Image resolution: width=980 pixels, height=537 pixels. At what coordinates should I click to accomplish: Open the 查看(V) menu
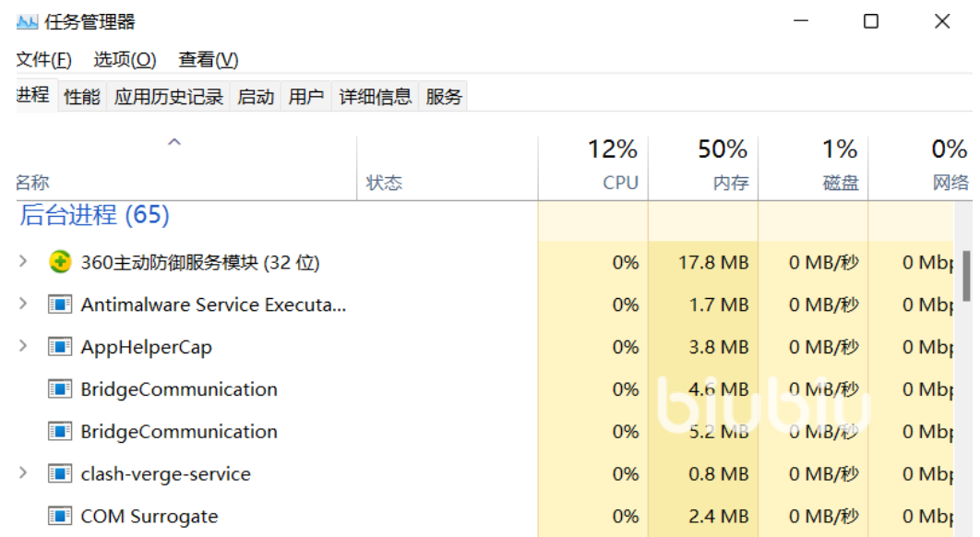click(x=209, y=59)
